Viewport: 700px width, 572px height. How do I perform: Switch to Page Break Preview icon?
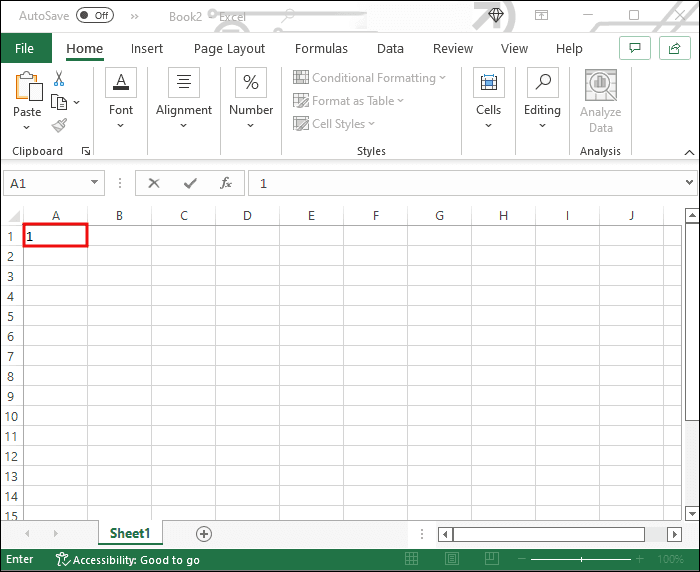coord(492,559)
